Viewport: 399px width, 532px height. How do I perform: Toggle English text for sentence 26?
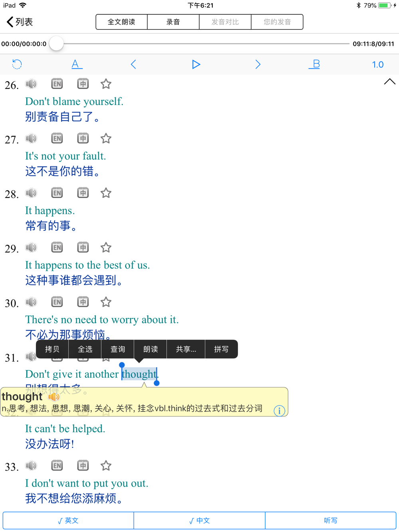point(57,84)
